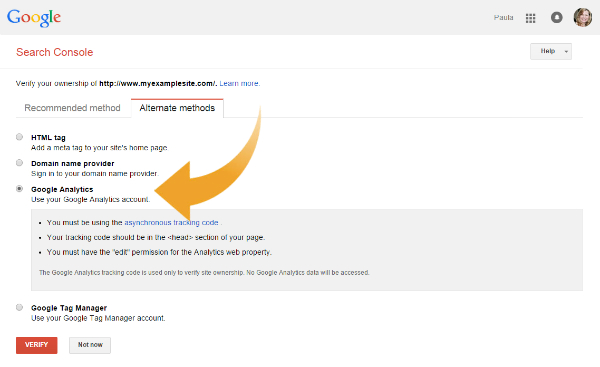The width and height of the screenshot is (600, 367).
Task: Click the Not now button
Action: click(90, 345)
